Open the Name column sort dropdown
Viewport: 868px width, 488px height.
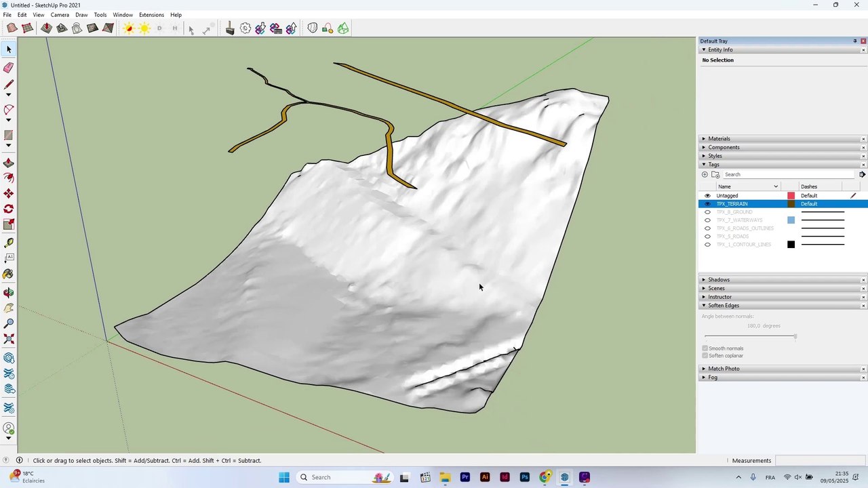[776, 186]
